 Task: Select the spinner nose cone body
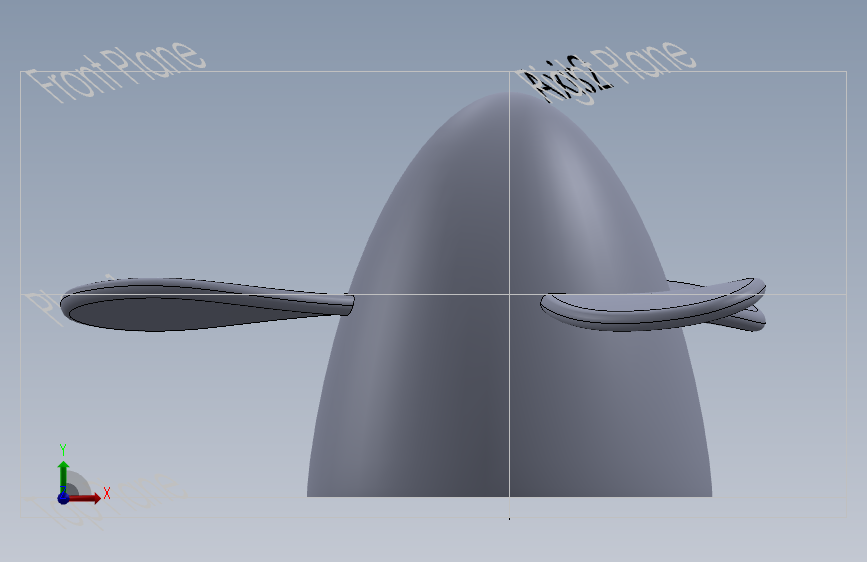pyautogui.click(x=509, y=294)
